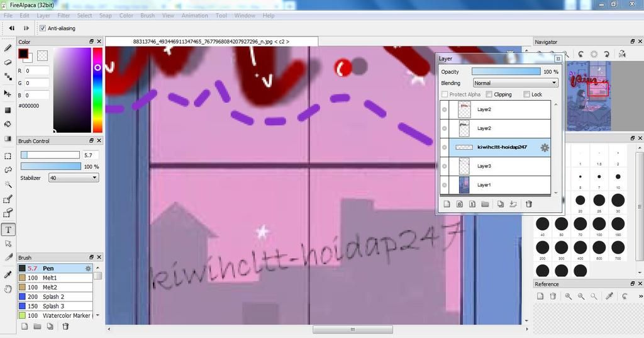The height and width of the screenshot is (338, 644).
Task: Toggle the Protect Alpha checkbox
Action: click(x=445, y=94)
